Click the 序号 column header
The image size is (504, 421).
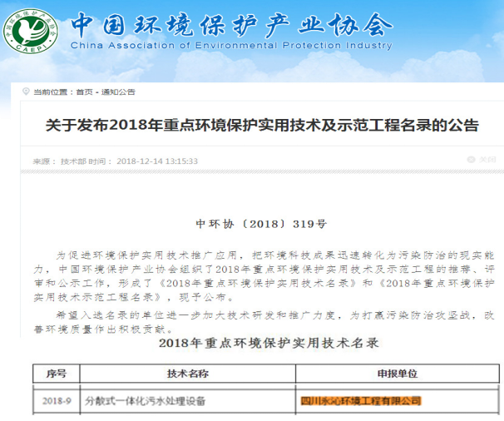coord(56,374)
